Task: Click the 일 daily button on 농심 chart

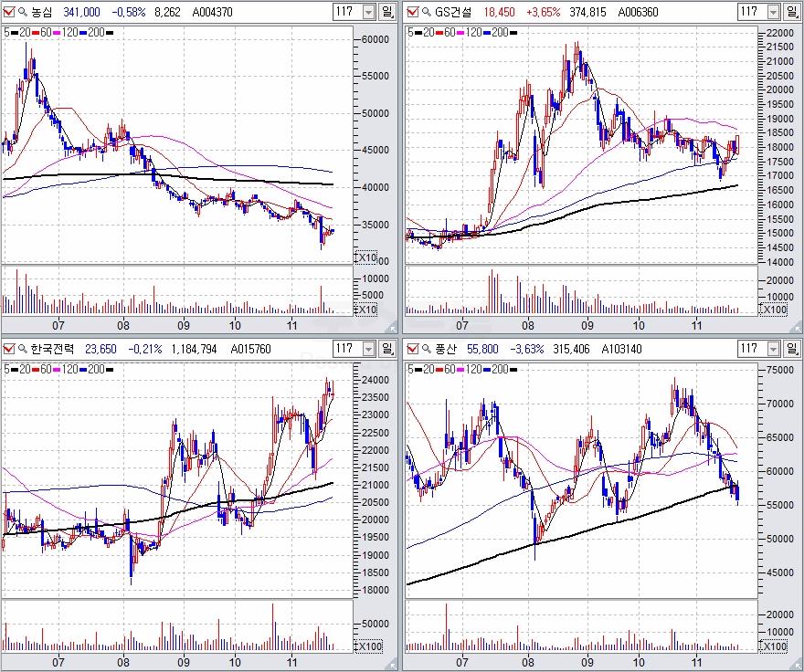Action: coord(387,12)
